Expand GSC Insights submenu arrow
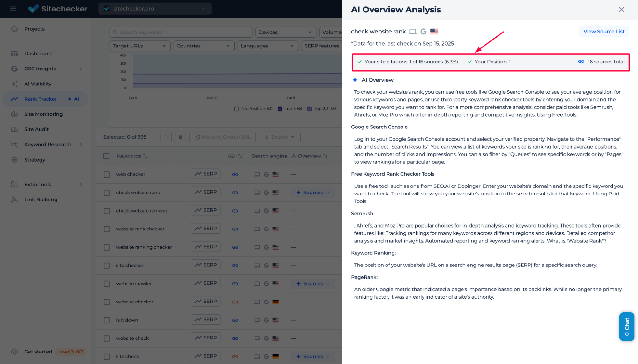Viewport: 638px width, 364px height. [81, 69]
